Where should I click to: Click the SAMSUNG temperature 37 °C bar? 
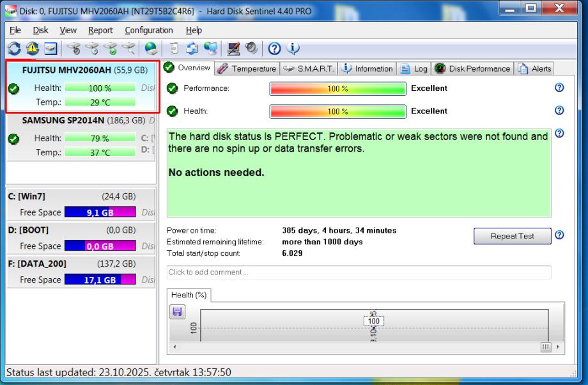(x=100, y=152)
